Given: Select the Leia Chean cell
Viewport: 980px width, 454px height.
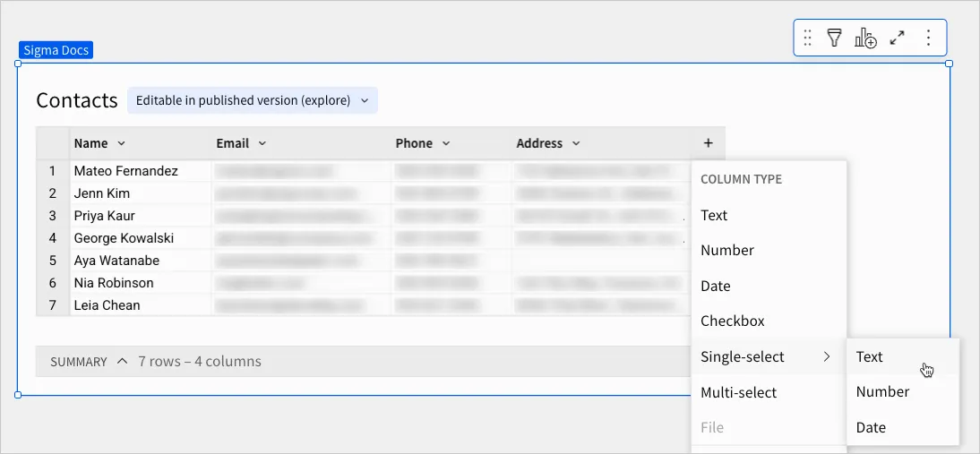Looking at the screenshot, I should point(141,305).
